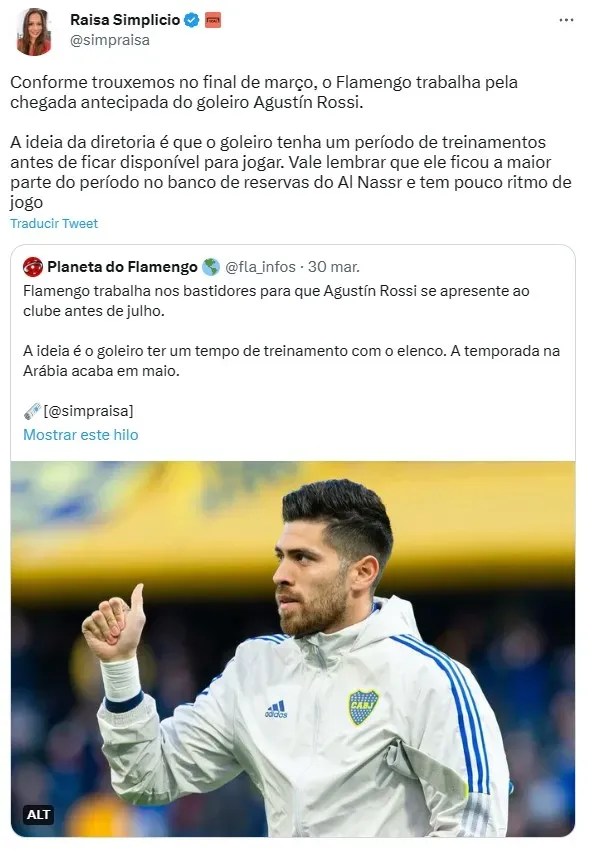Click the quoted tweet text about Rossi
The height and width of the screenshot is (851, 591).
coord(291,331)
